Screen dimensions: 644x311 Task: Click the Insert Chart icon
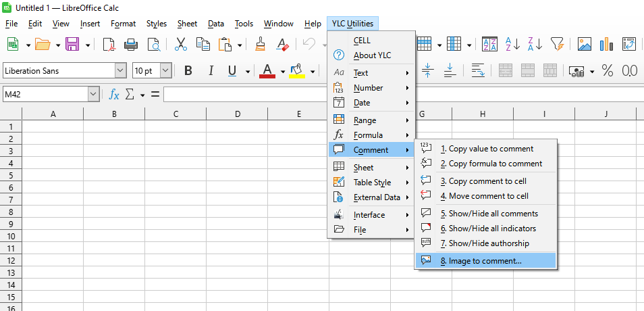coord(606,45)
